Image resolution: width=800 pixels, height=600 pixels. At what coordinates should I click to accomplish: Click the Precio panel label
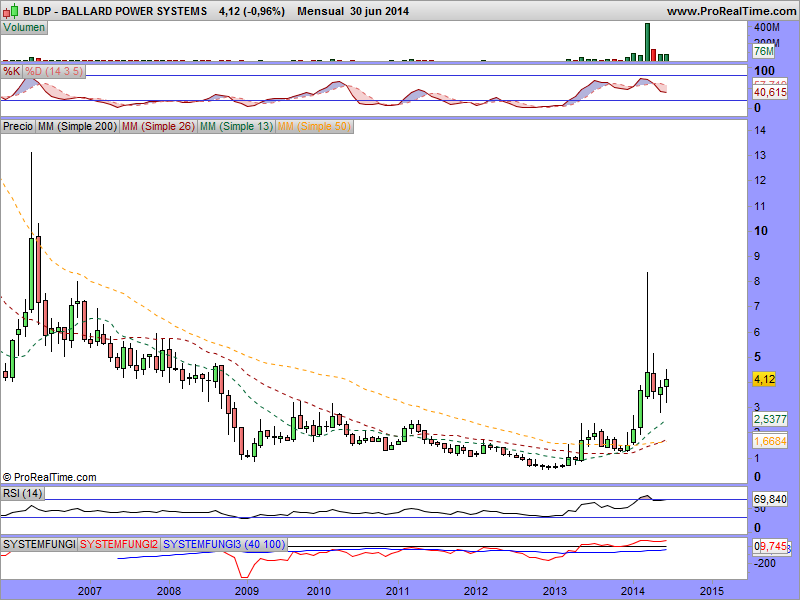[x=18, y=126]
